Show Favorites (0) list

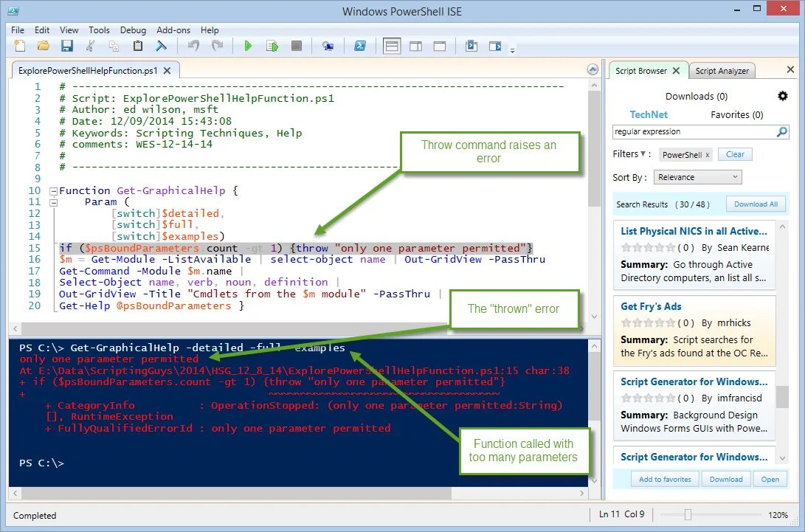click(x=736, y=115)
